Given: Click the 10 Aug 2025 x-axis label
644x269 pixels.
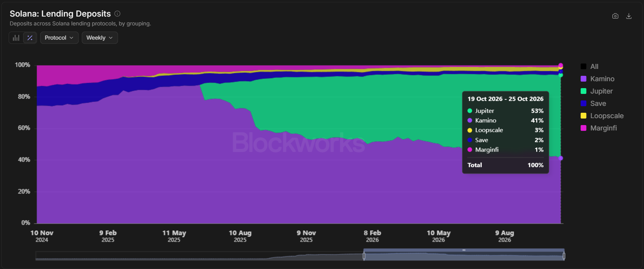Looking at the screenshot, I should pyautogui.click(x=240, y=236).
